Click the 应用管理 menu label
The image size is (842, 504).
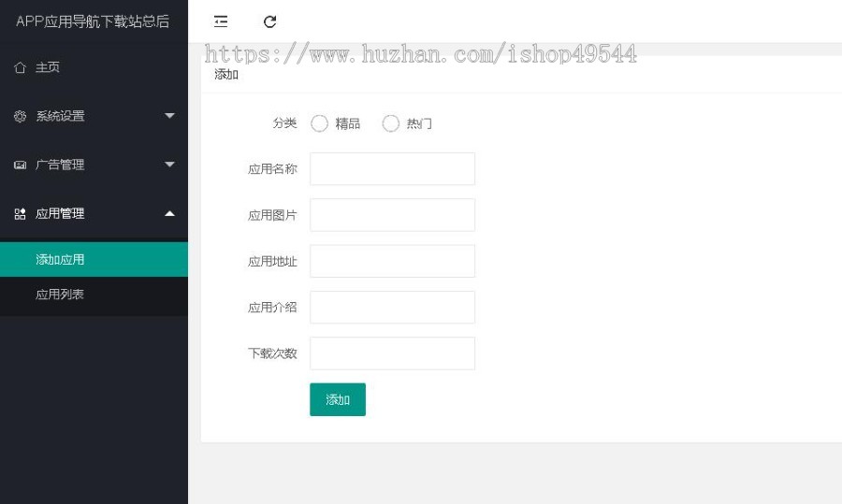point(60,213)
